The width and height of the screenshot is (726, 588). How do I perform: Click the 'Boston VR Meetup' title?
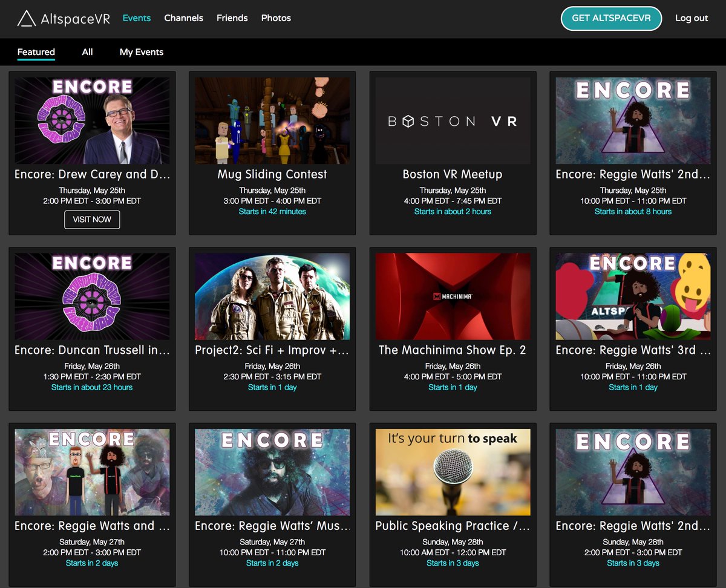click(453, 174)
